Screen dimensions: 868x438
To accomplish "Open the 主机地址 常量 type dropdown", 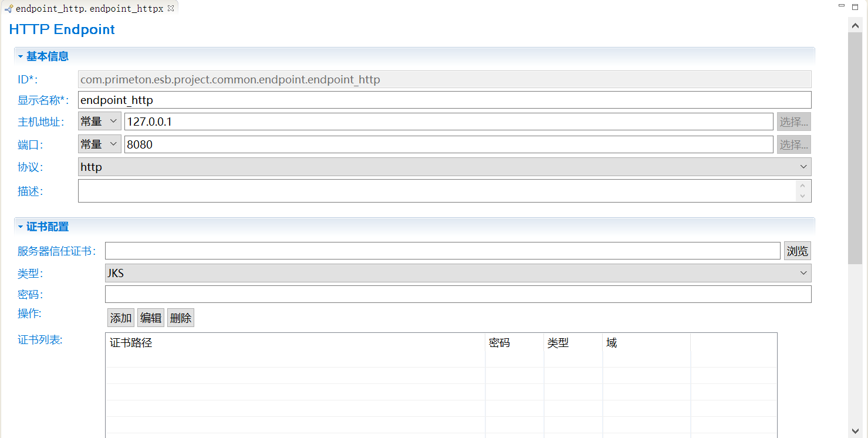I will tap(100, 122).
